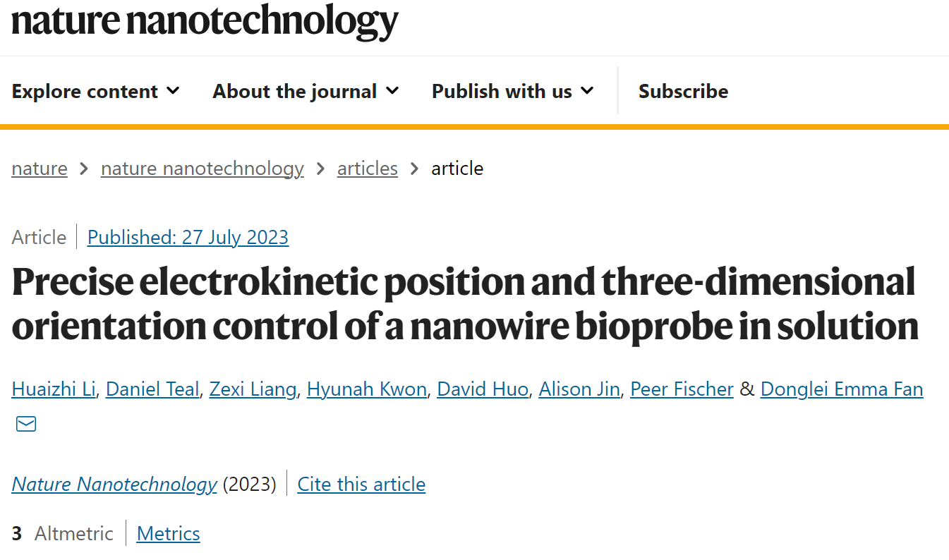Open the About the journal menu
The height and width of the screenshot is (560, 949).
[306, 91]
